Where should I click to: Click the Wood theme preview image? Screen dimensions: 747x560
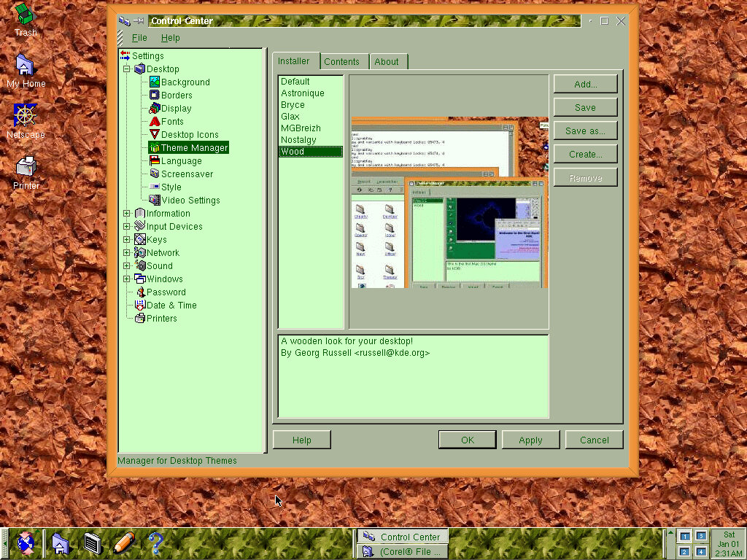pyautogui.click(x=449, y=202)
